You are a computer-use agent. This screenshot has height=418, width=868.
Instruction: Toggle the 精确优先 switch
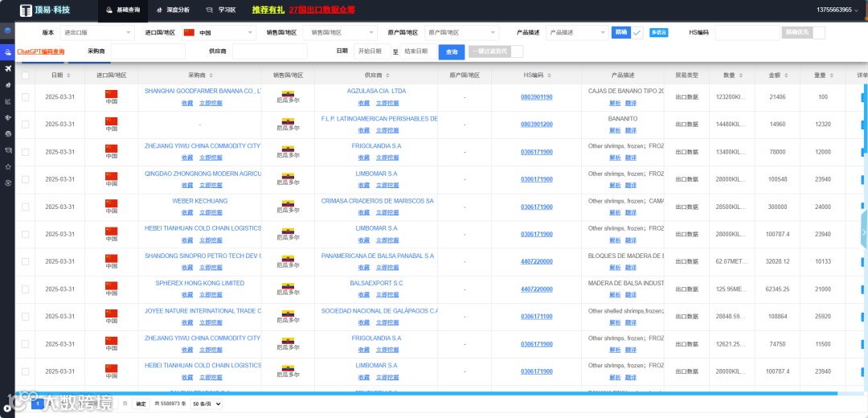click(803, 33)
